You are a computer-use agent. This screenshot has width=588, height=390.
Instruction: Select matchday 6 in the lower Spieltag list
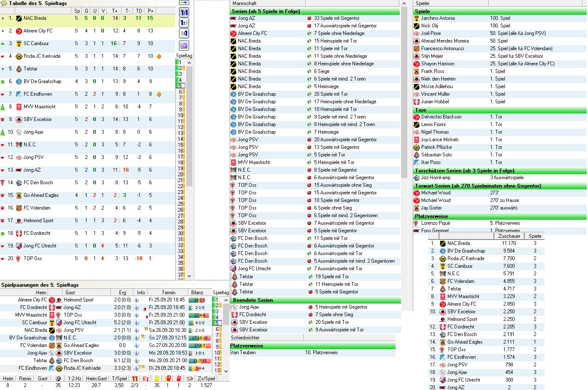pyautogui.click(x=217, y=329)
